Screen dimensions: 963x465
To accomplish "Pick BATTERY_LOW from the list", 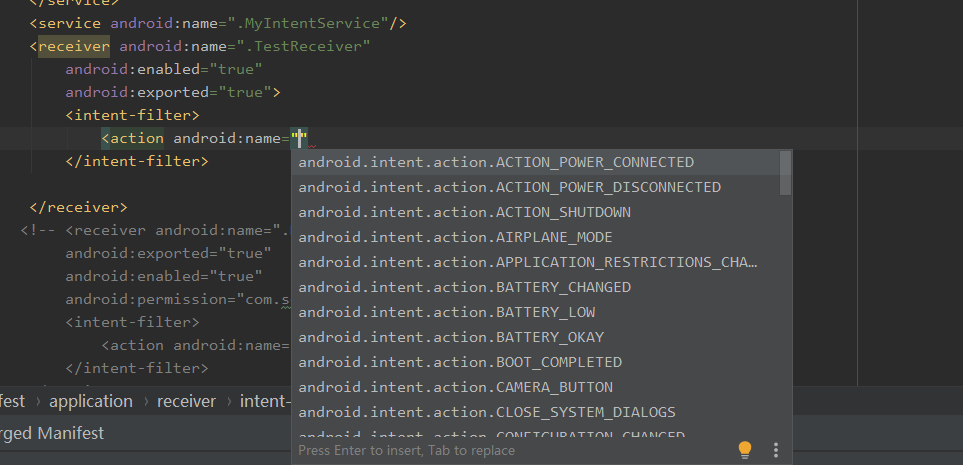I will point(536,312).
